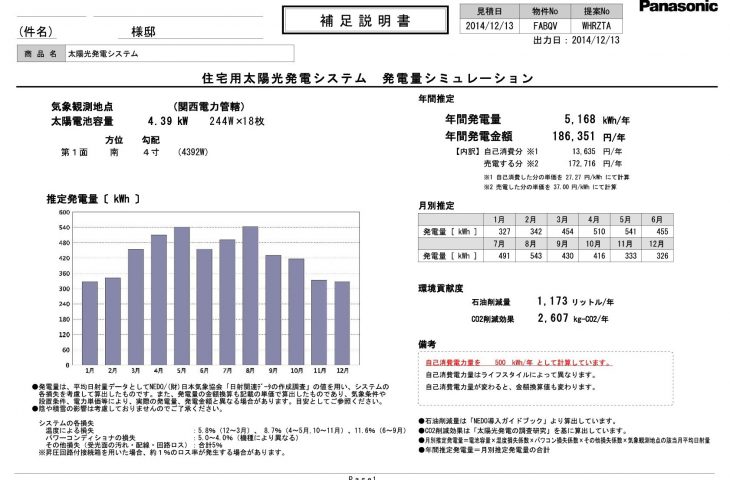The image size is (730, 480).
Task: Click the red underlined 自己消費電力量 note
Action: tap(519, 363)
